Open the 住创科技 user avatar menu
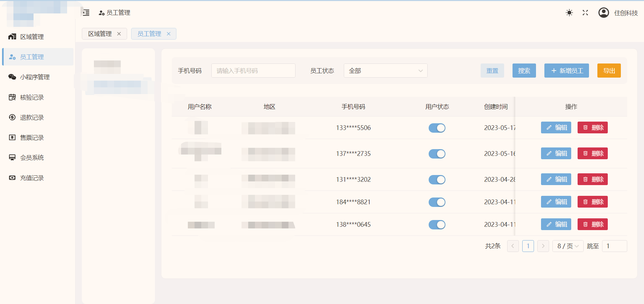 tap(604, 13)
